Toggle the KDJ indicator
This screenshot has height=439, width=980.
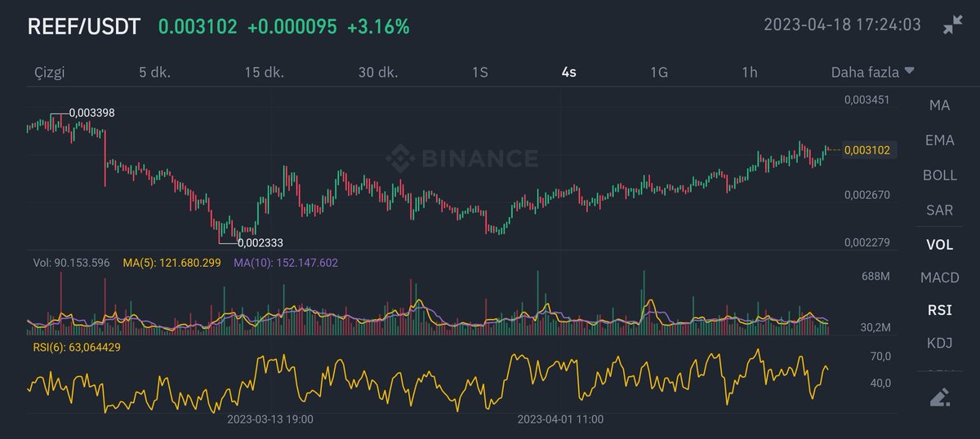pos(939,342)
